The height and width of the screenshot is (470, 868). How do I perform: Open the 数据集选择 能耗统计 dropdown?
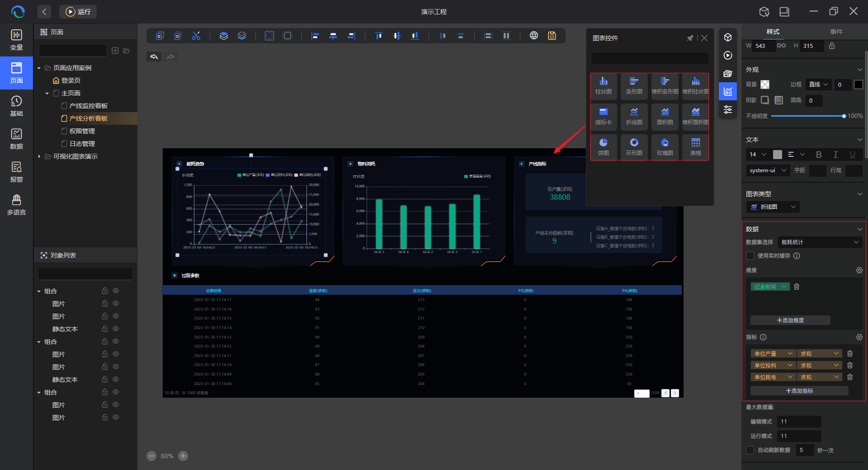(820, 242)
